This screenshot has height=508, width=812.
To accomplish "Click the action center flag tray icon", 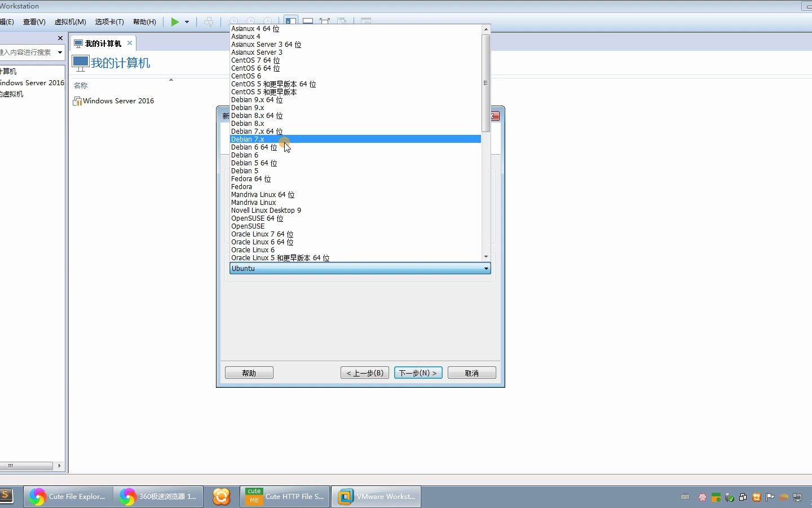I will [x=770, y=497].
